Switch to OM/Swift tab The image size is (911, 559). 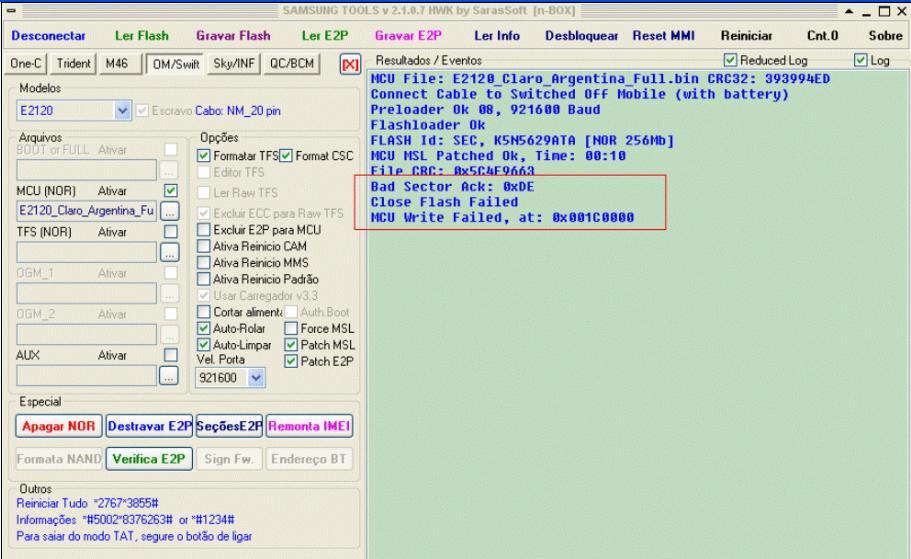(x=175, y=64)
